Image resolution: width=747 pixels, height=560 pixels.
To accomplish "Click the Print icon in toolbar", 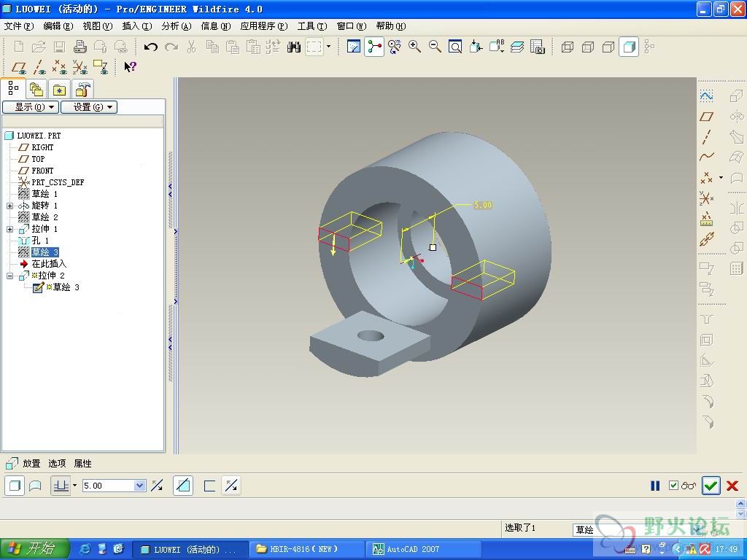I will [x=80, y=47].
